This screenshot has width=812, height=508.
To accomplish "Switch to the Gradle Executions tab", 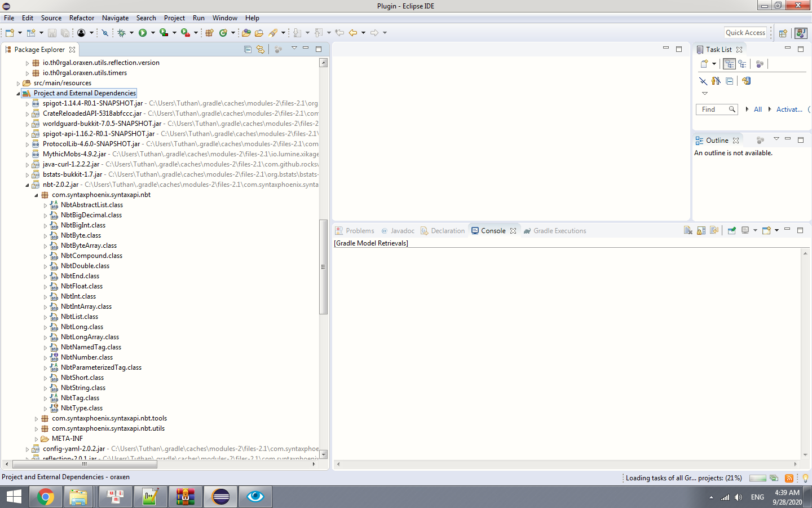I will coord(559,231).
